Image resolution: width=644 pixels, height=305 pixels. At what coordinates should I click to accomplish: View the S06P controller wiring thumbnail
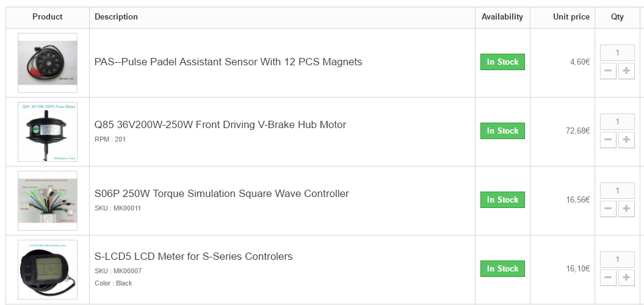pyautogui.click(x=48, y=201)
